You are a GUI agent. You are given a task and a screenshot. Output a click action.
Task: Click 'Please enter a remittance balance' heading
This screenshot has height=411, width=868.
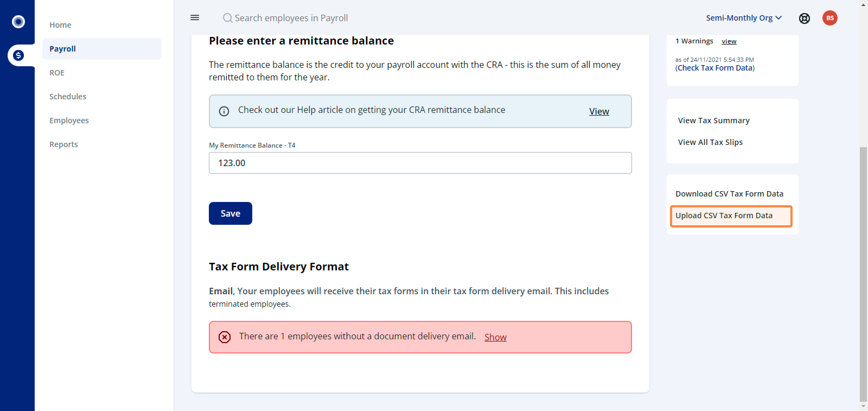pyautogui.click(x=301, y=40)
